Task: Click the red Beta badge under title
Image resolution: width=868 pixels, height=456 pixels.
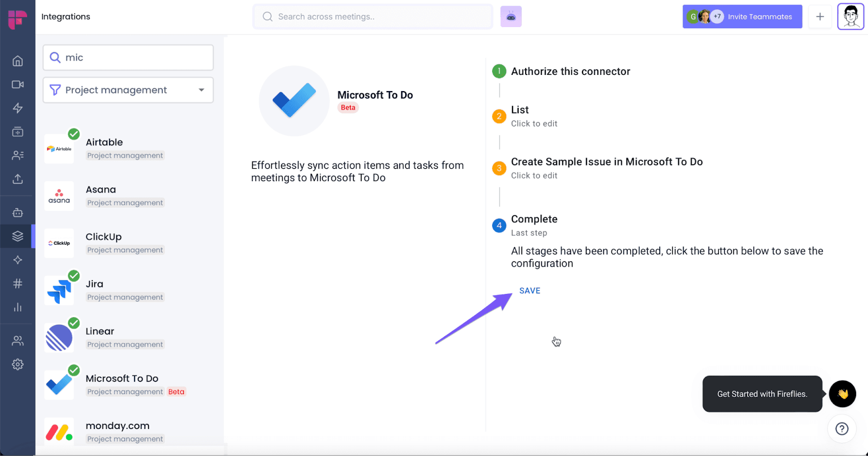Action: pyautogui.click(x=348, y=107)
